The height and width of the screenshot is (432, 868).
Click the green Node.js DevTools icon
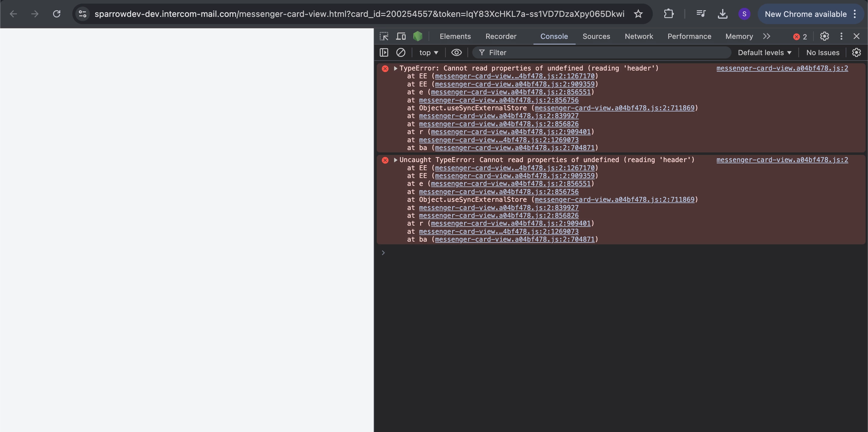point(417,36)
